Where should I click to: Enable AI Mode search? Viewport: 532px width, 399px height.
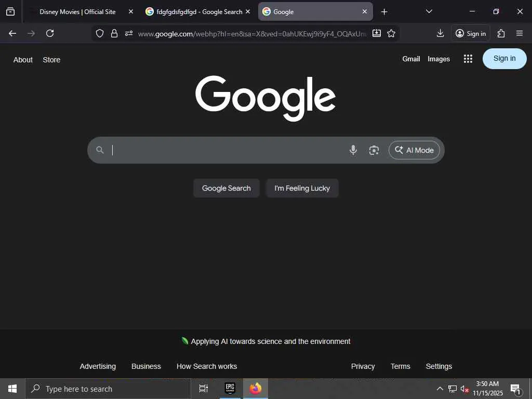(414, 150)
